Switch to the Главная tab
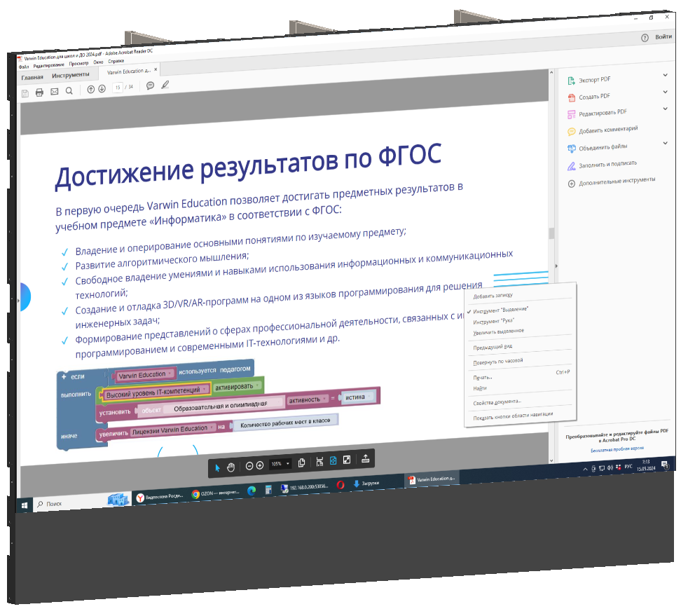 [x=32, y=77]
